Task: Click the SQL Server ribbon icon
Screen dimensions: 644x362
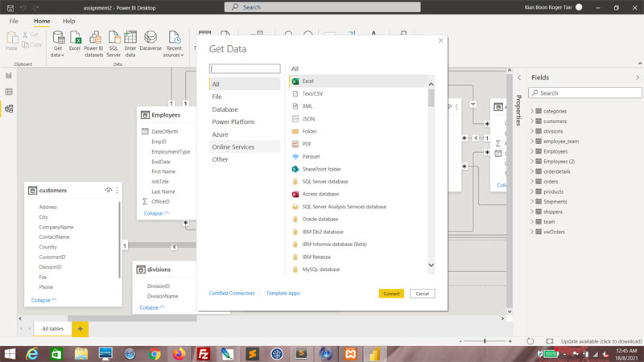Action: point(114,44)
